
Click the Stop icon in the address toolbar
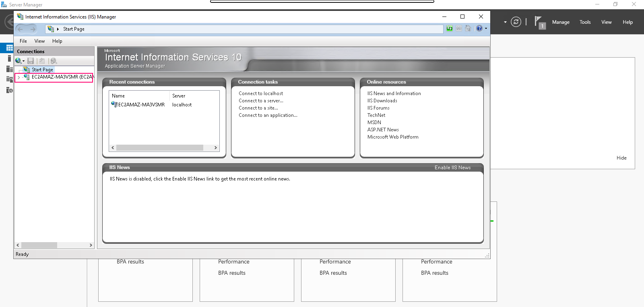(459, 28)
